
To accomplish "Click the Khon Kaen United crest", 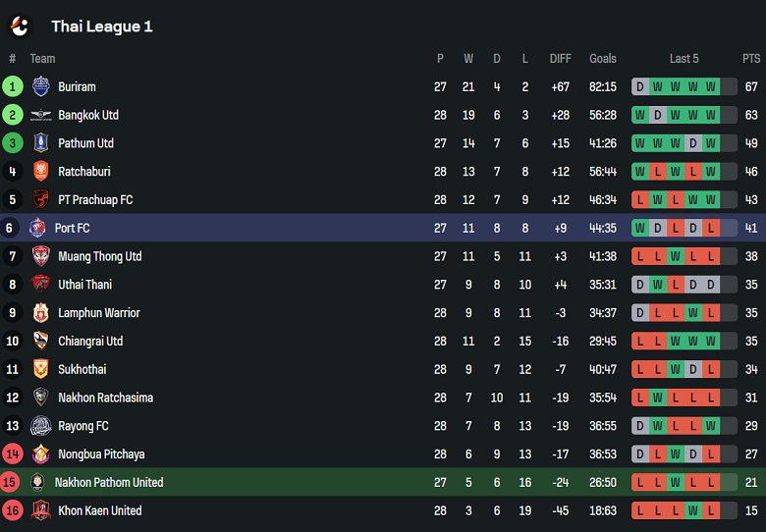I will click(40, 510).
